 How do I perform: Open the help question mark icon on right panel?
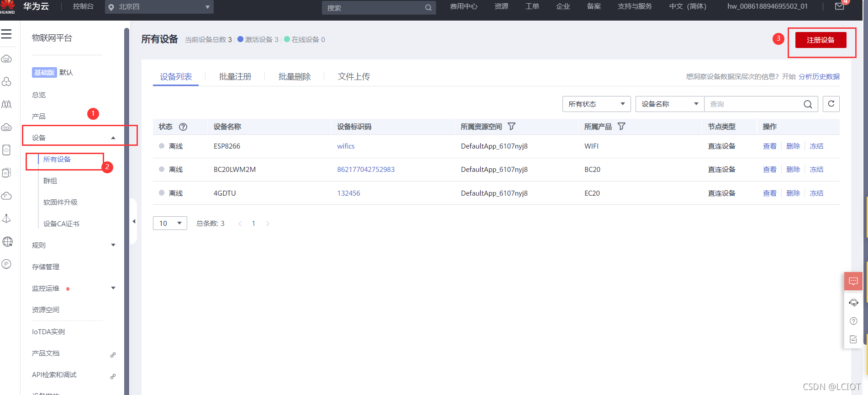click(853, 321)
